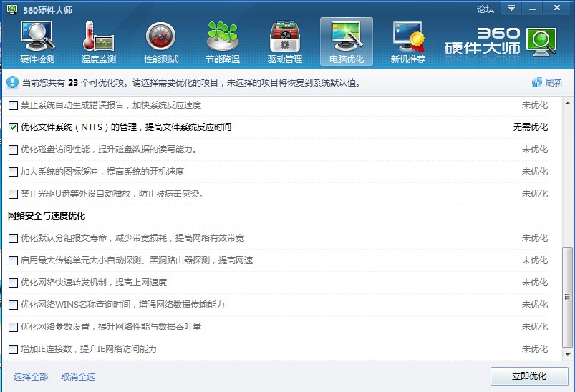Click 未优化 status for 优化网络参数设置 row

535,327
